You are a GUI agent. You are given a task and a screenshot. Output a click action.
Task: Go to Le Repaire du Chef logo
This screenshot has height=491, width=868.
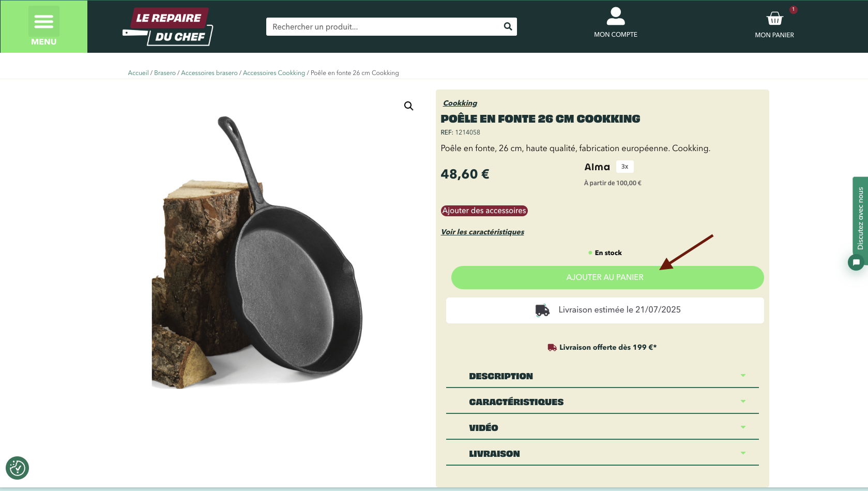click(168, 26)
